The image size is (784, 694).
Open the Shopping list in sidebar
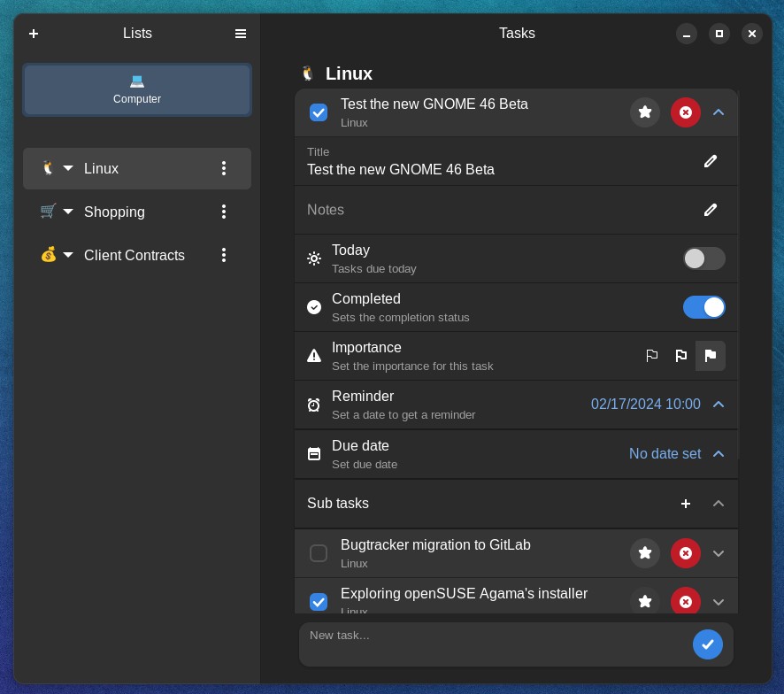click(x=137, y=212)
